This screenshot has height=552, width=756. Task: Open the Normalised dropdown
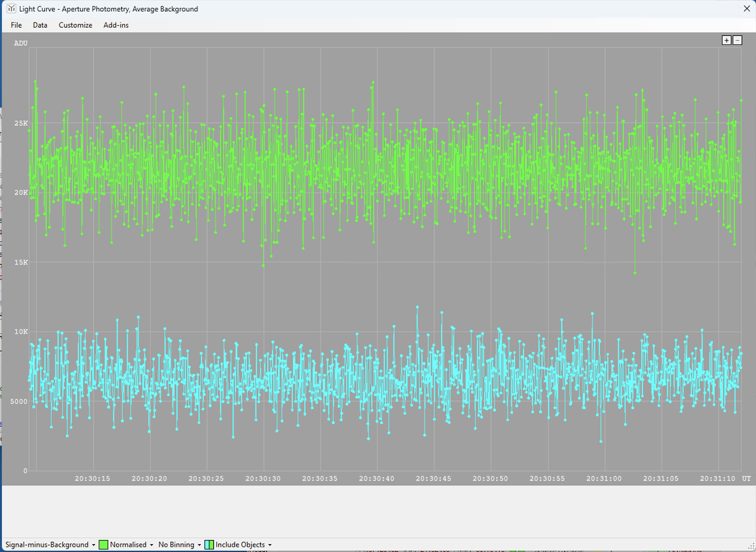point(126,545)
